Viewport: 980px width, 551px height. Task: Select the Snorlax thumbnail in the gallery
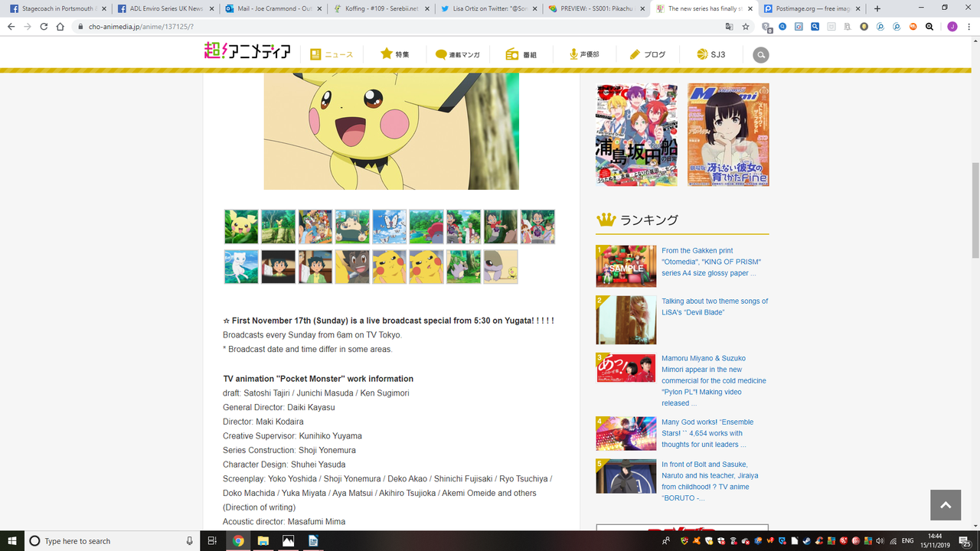pyautogui.click(x=352, y=227)
